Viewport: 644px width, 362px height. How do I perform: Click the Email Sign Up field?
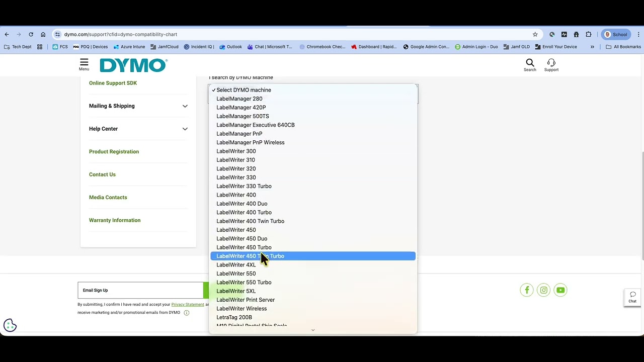[140, 290]
